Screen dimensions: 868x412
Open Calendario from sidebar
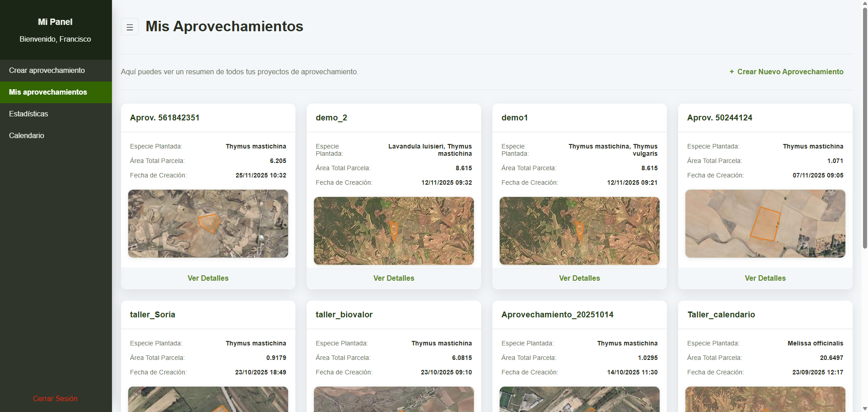27,136
